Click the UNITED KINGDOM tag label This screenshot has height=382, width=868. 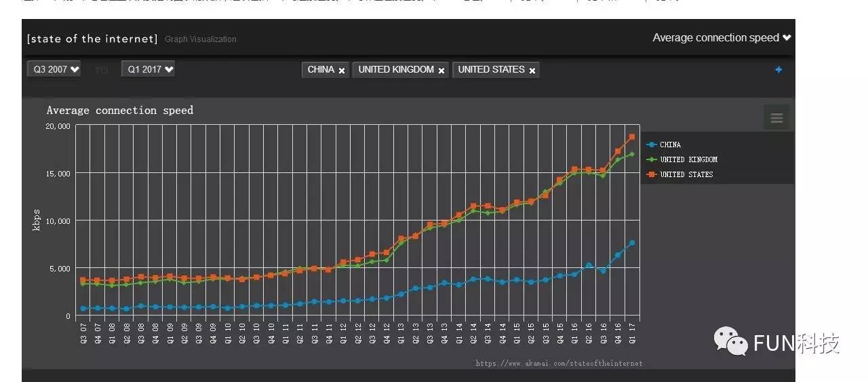click(x=396, y=69)
